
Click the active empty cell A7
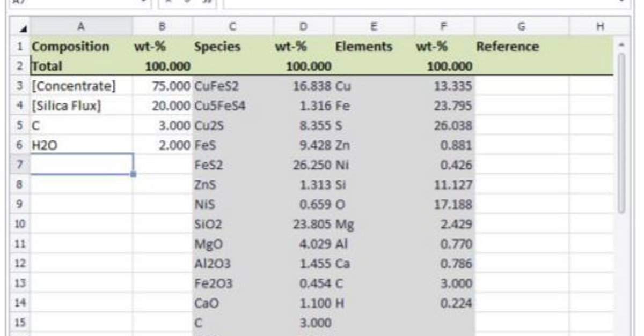(82, 165)
